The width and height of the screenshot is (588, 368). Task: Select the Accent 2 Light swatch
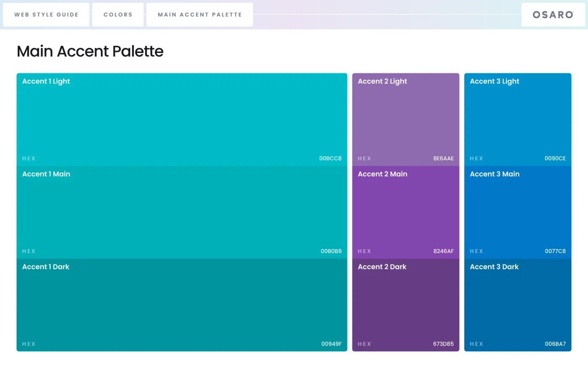click(406, 119)
